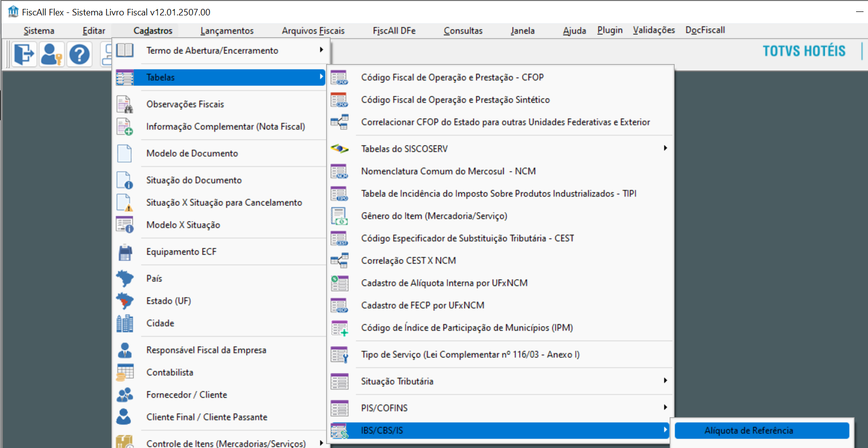Click the spreadsheet icon beside Contabilista
Image resolution: width=868 pixels, height=448 pixels.
(125, 373)
